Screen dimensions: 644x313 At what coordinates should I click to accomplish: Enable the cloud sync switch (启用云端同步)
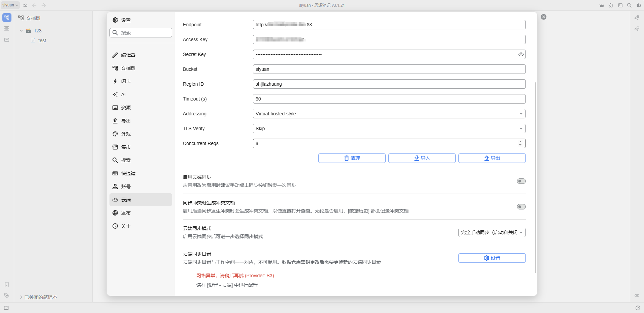pos(521,181)
